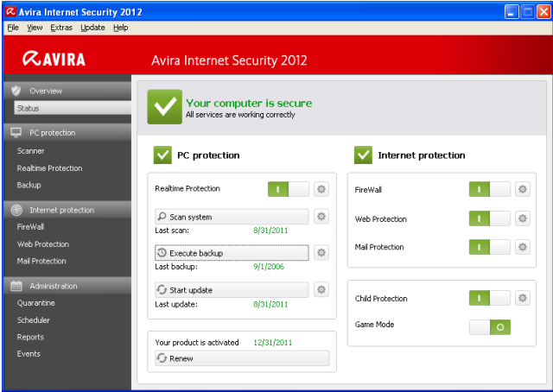Screen dimensions: 553x392
Task: Open settings gear for Realtime Protection
Action: [321, 189]
